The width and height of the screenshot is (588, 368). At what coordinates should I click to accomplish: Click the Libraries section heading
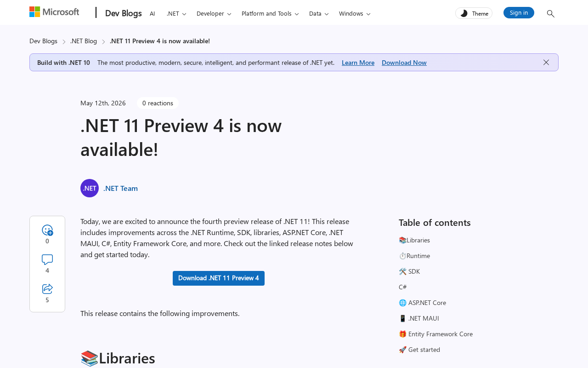point(118,358)
